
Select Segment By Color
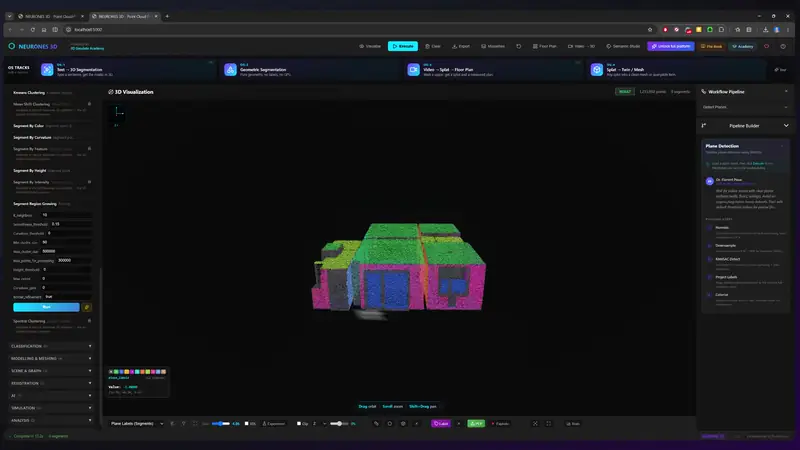(29, 126)
